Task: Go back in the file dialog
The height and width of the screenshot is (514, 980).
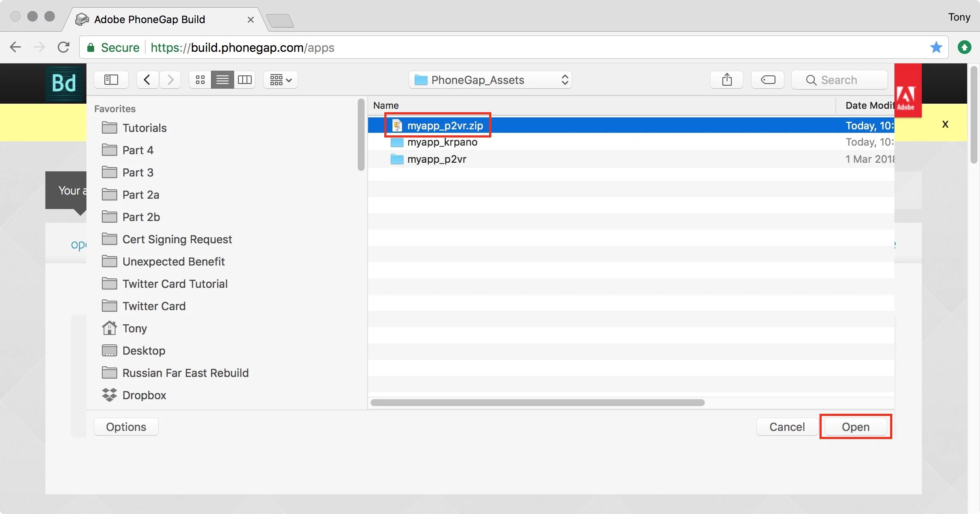Action: [x=147, y=80]
